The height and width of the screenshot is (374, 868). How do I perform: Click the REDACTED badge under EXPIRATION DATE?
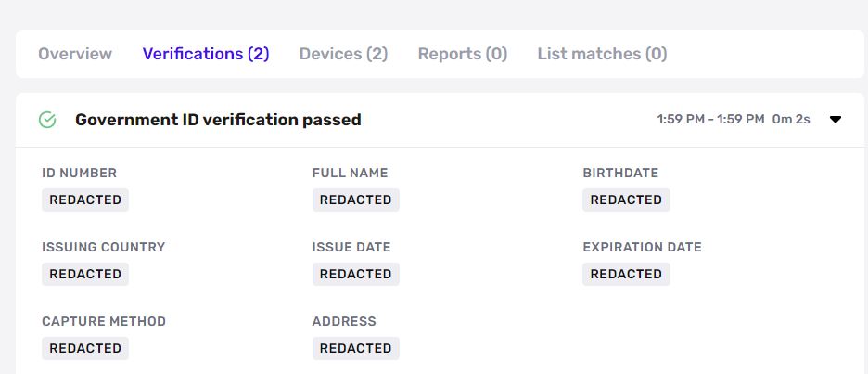tap(626, 275)
